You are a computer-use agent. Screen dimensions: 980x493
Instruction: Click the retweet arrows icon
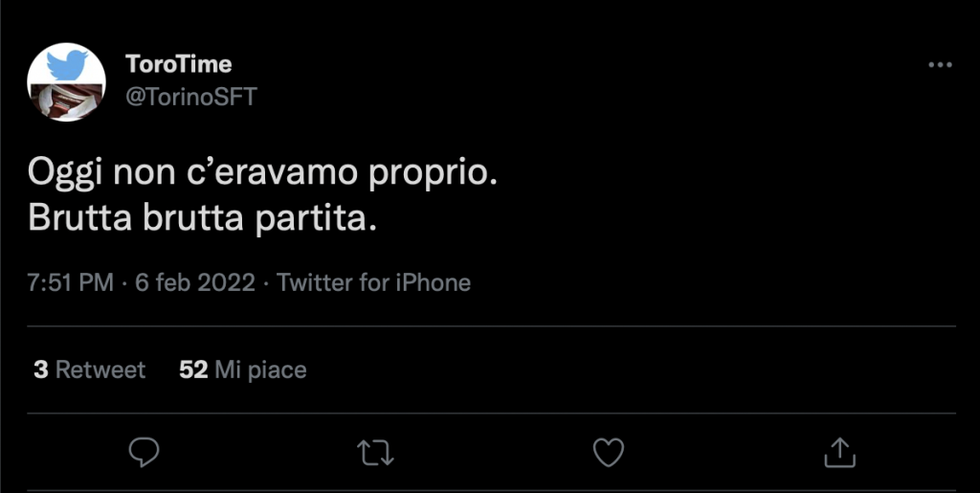[375, 451]
